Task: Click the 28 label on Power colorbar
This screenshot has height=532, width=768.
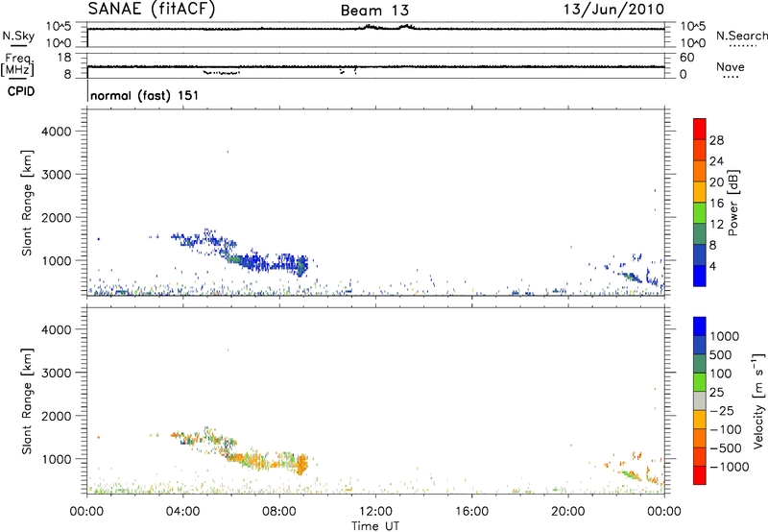Action: click(x=716, y=140)
